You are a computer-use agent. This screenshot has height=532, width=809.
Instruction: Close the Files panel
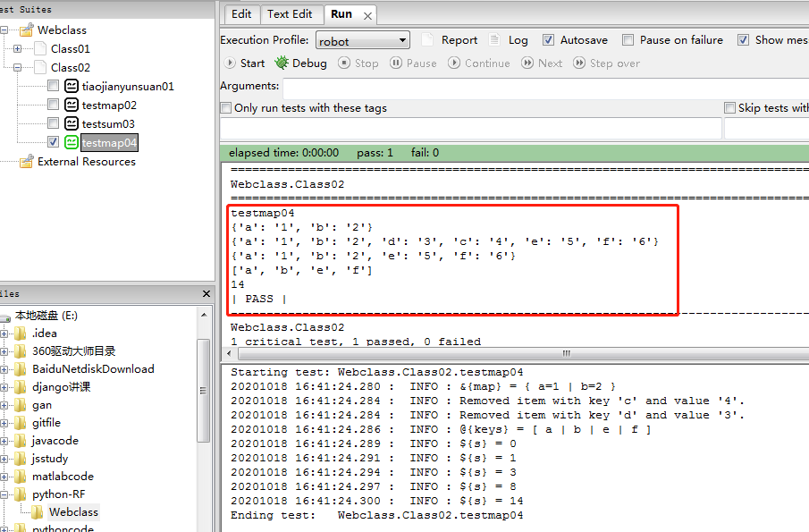[206, 293]
